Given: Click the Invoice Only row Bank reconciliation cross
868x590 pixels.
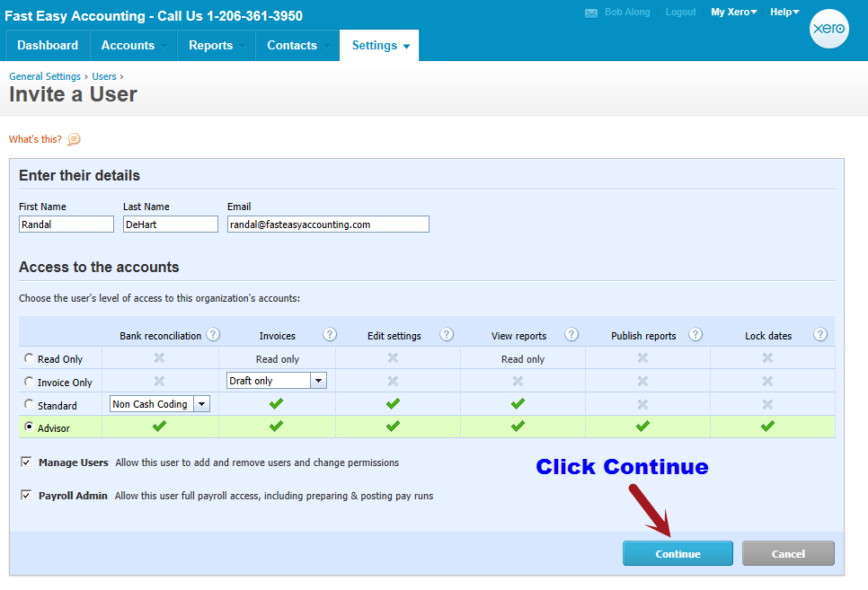Looking at the screenshot, I should (159, 382).
